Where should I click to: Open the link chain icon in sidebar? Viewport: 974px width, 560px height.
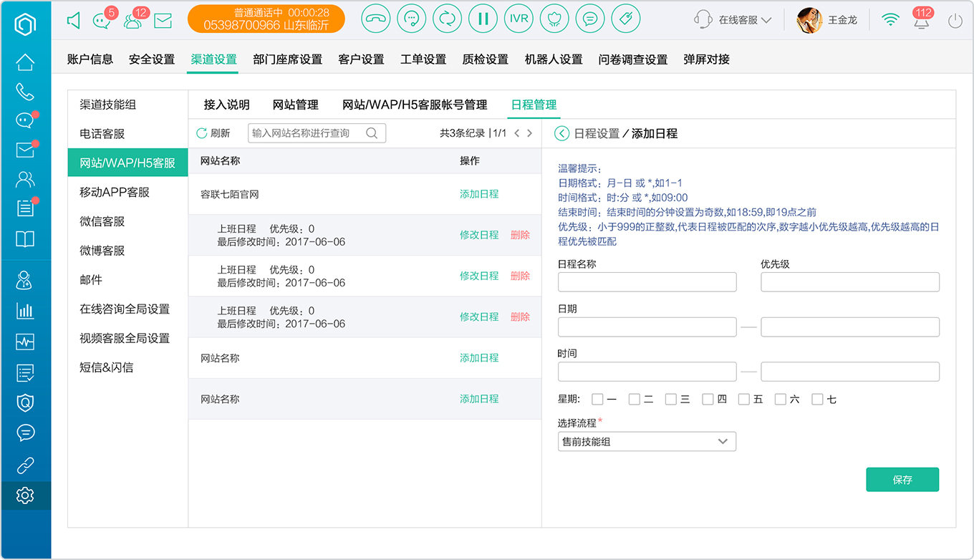[x=25, y=465]
